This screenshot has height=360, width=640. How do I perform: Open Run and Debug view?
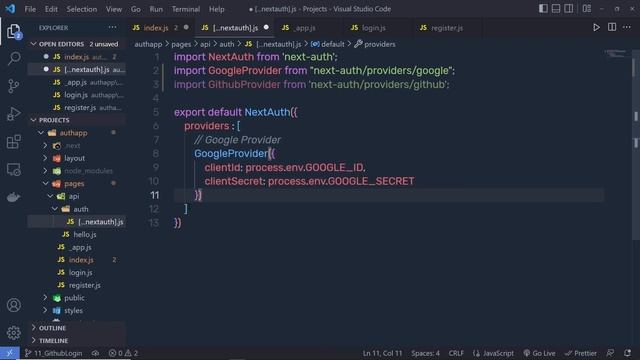(13, 114)
